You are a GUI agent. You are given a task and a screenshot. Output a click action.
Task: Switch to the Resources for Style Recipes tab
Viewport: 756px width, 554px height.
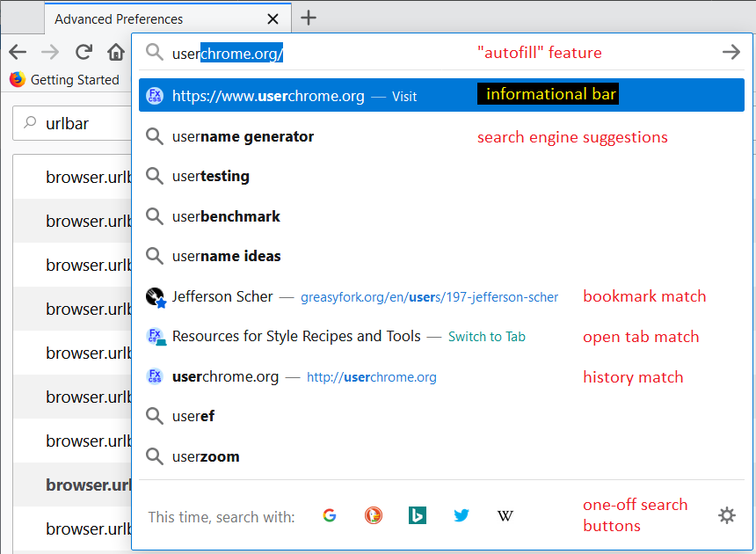(x=441, y=336)
